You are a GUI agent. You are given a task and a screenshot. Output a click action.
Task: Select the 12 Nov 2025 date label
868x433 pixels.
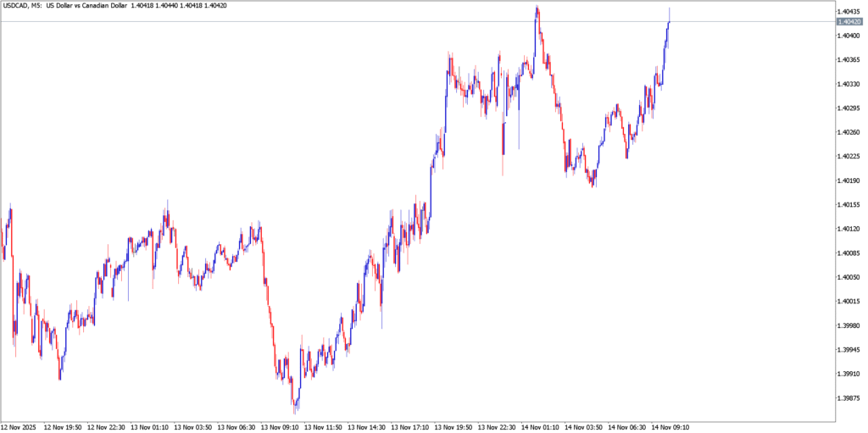[19, 427]
